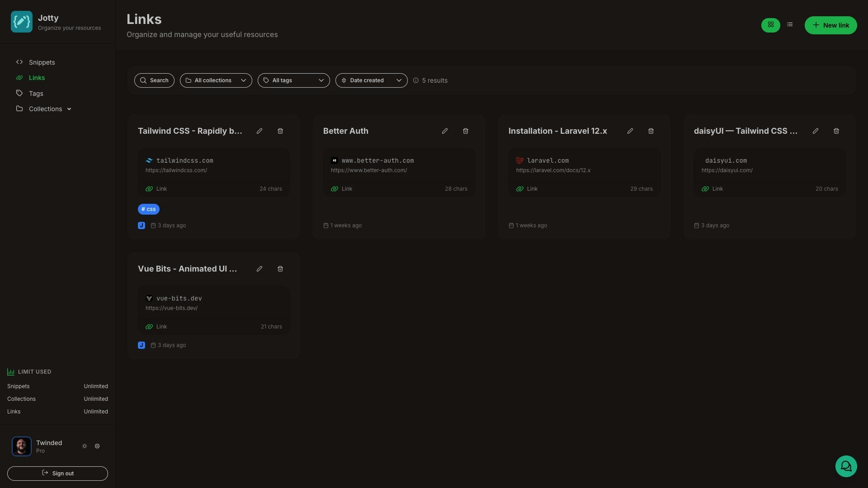Viewport: 868px width, 488px height.
Task: Edit the daisyUI link card
Action: (x=816, y=131)
